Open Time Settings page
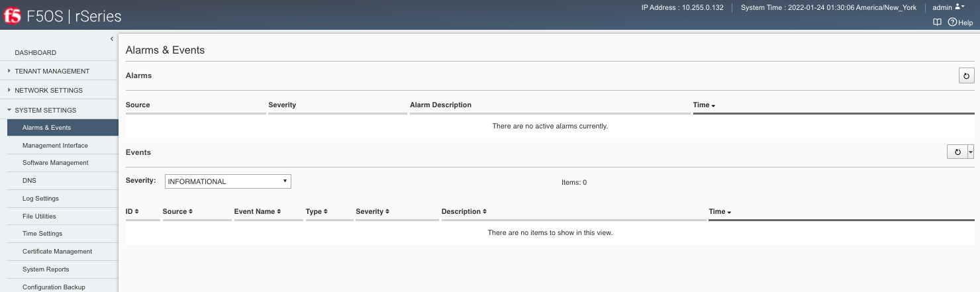Screen dimensions: 980x292 point(42,234)
